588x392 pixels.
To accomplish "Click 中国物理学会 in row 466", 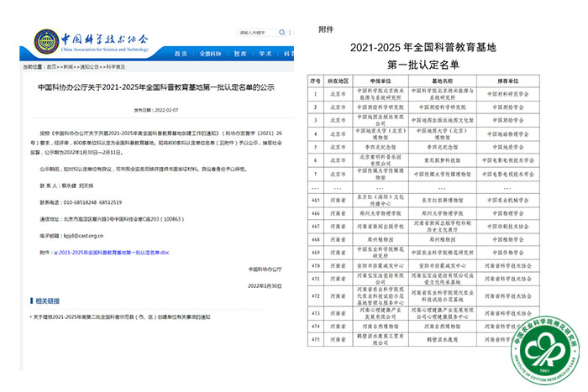I will [x=508, y=213].
